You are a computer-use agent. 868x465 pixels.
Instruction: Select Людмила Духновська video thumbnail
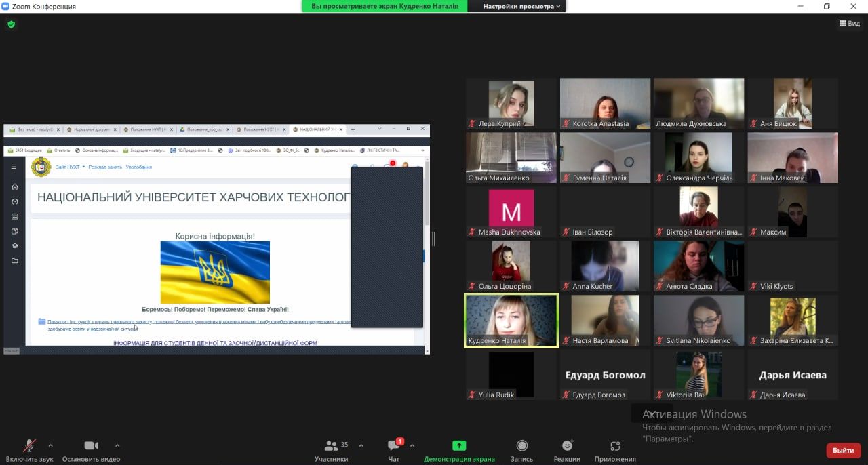pyautogui.click(x=698, y=104)
